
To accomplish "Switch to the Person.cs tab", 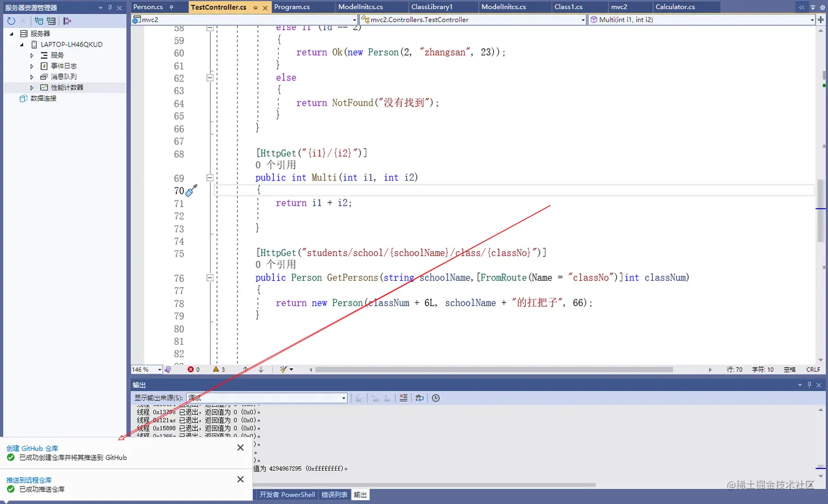I will point(148,7).
